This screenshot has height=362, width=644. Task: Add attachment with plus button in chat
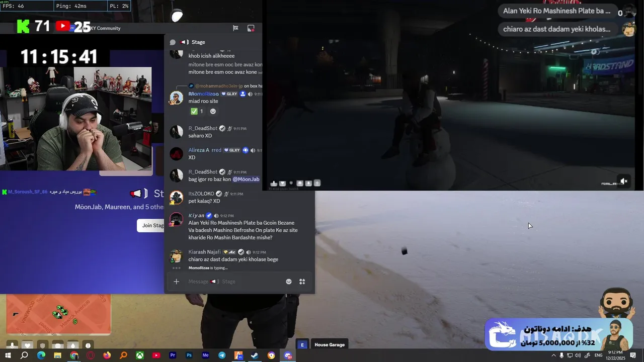176,282
